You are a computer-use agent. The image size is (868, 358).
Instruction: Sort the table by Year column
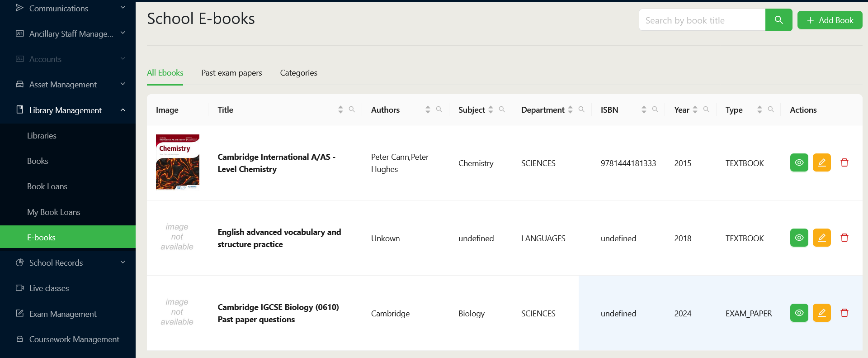point(695,110)
